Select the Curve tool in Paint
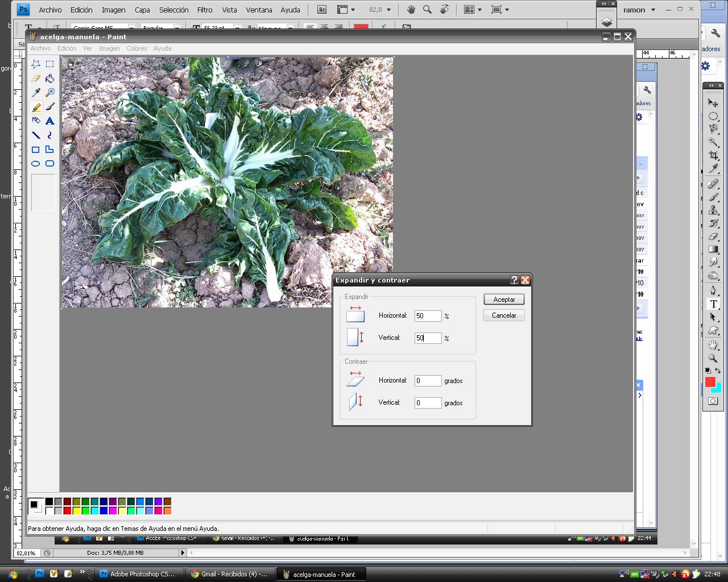The image size is (728, 582). click(x=50, y=135)
